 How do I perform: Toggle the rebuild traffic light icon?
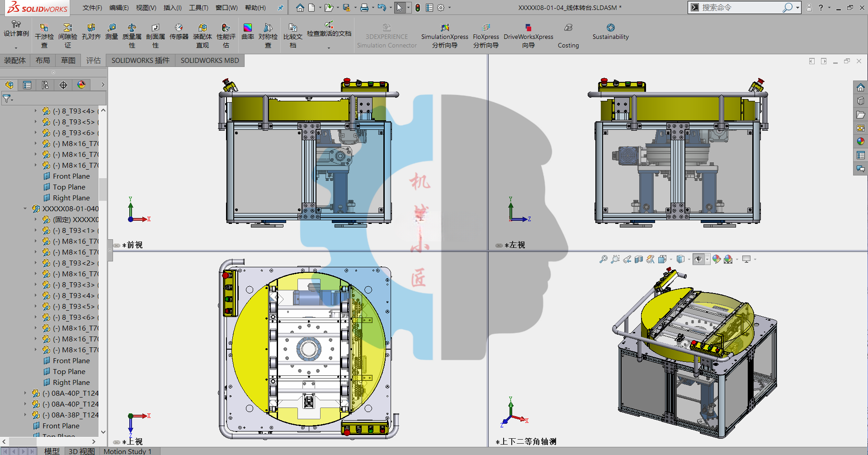pos(418,8)
